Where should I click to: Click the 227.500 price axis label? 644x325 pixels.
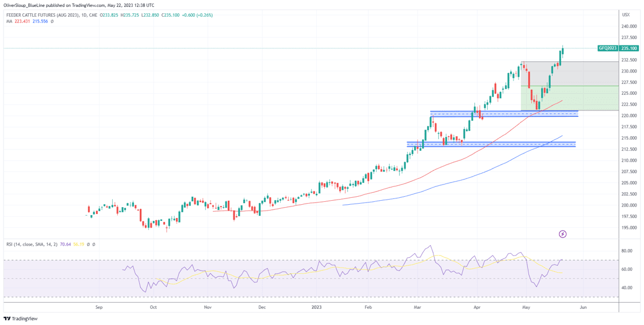tap(629, 82)
